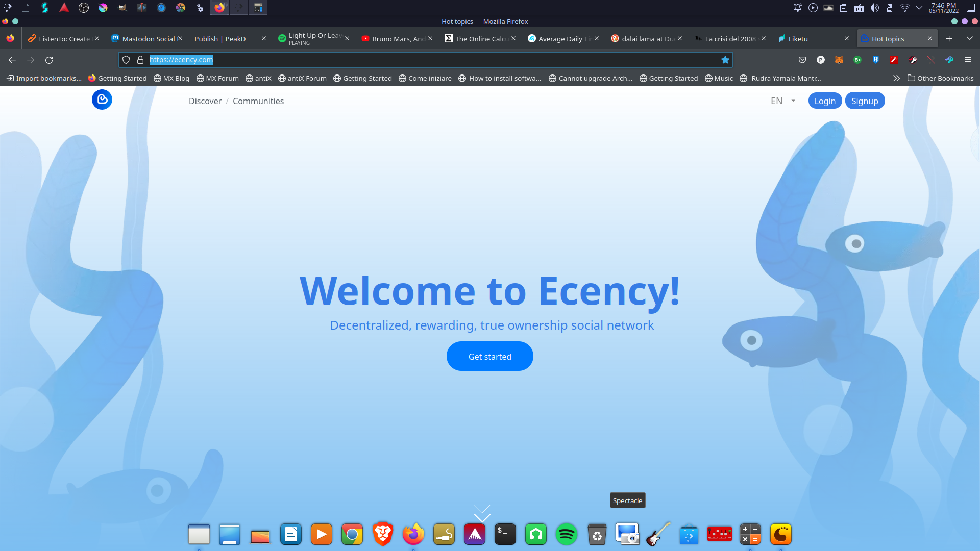Click the URL address bar
980x551 pixels.
click(425, 60)
